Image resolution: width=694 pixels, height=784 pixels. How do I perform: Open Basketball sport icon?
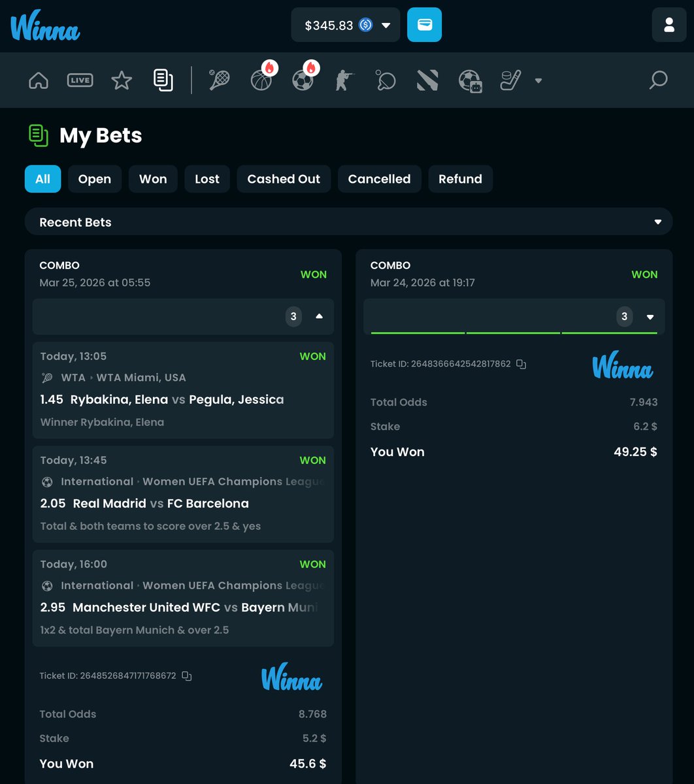coord(261,80)
